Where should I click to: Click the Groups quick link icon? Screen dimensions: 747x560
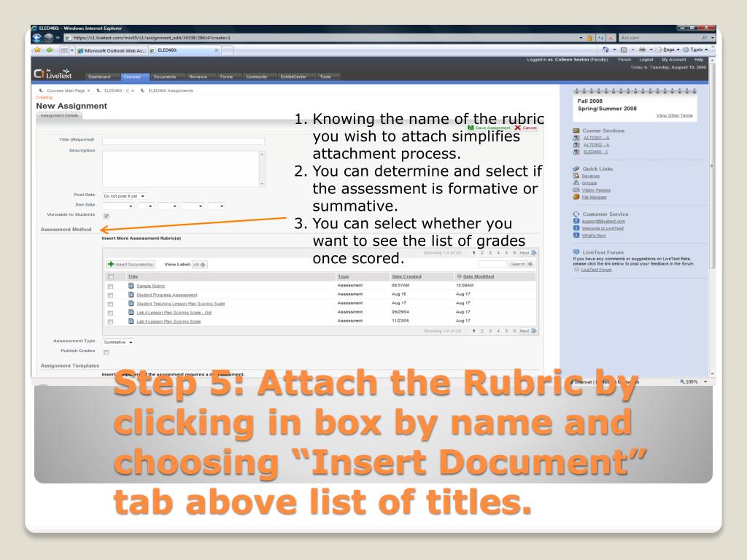pyautogui.click(x=576, y=183)
